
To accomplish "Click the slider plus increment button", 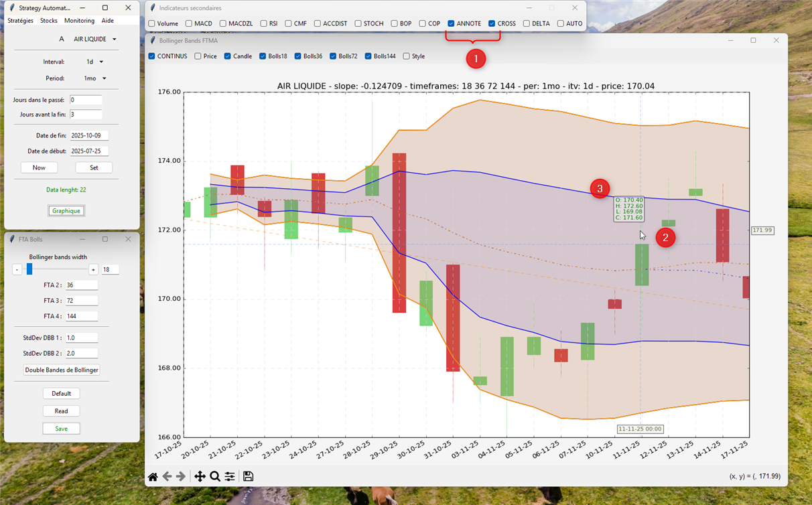I will pyautogui.click(x=93, y=269).
